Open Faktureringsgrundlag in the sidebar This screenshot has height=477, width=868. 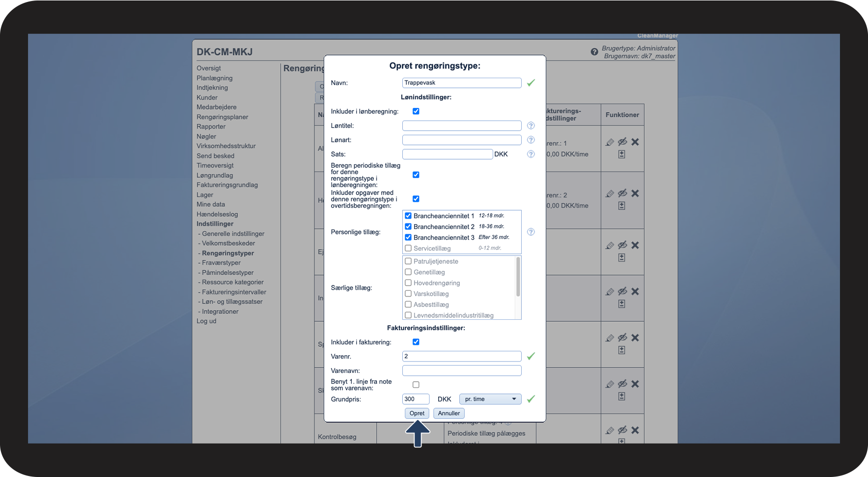[227, 185]
